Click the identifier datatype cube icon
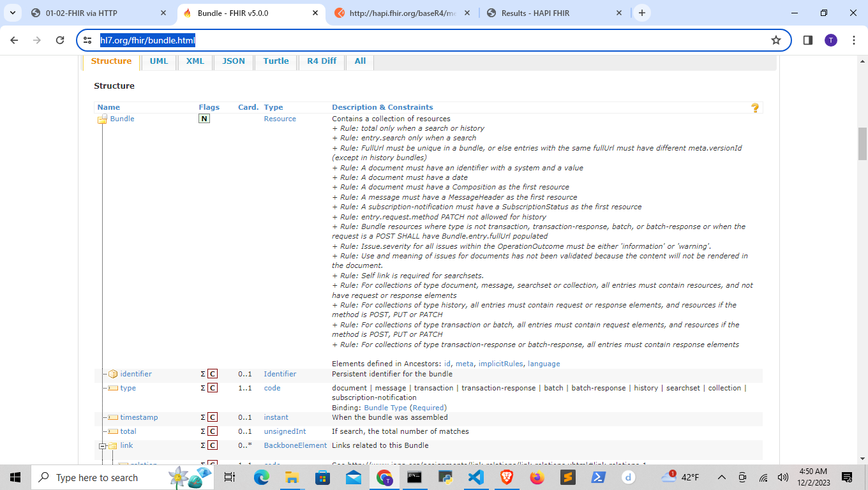The width and height of the screenshot is (868, 490). point(113,374)
